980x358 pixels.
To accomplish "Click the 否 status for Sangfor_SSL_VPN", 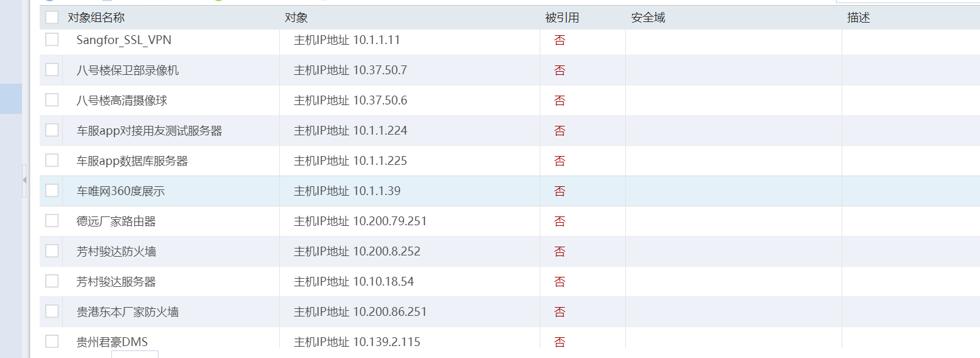I will coord(559,40).
